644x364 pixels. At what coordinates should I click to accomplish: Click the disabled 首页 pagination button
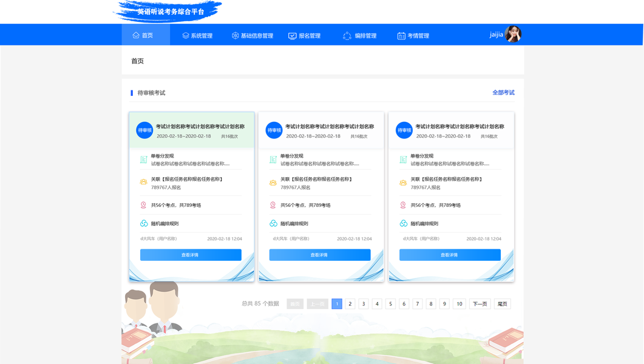(x=295, y=304)
